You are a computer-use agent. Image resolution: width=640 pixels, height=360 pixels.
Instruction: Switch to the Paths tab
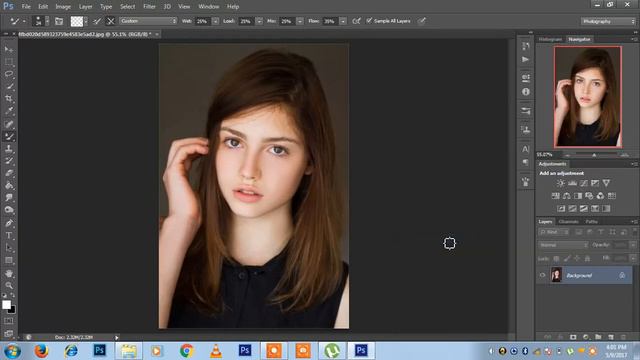591,222
